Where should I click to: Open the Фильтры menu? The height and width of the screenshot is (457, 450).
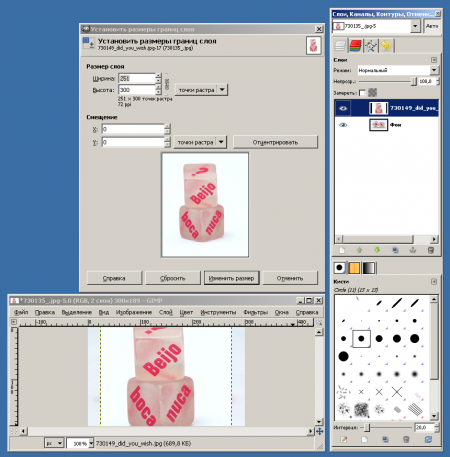click(x=256, y=312)
